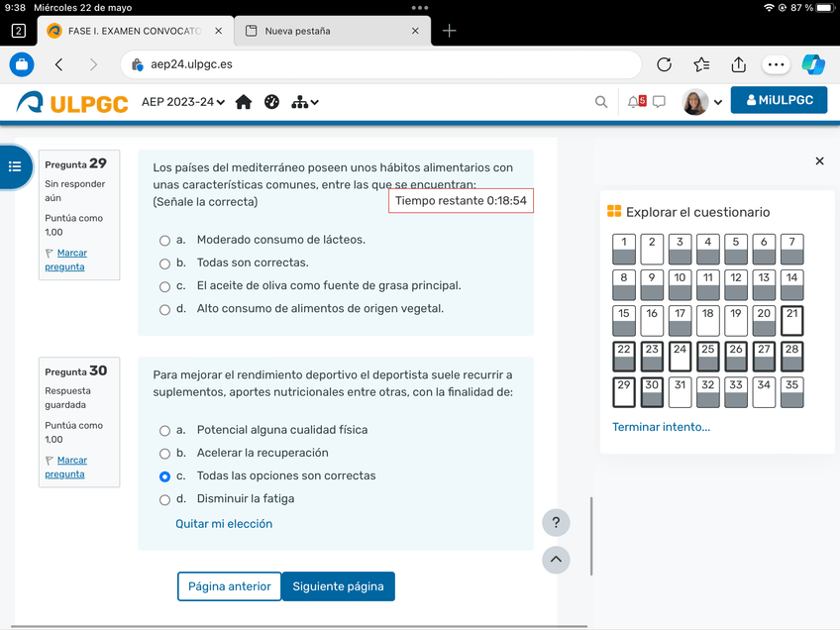Screen dimensions: 840x630
Task: Click the 'Siguiente página' button
Action: (338, 586)
